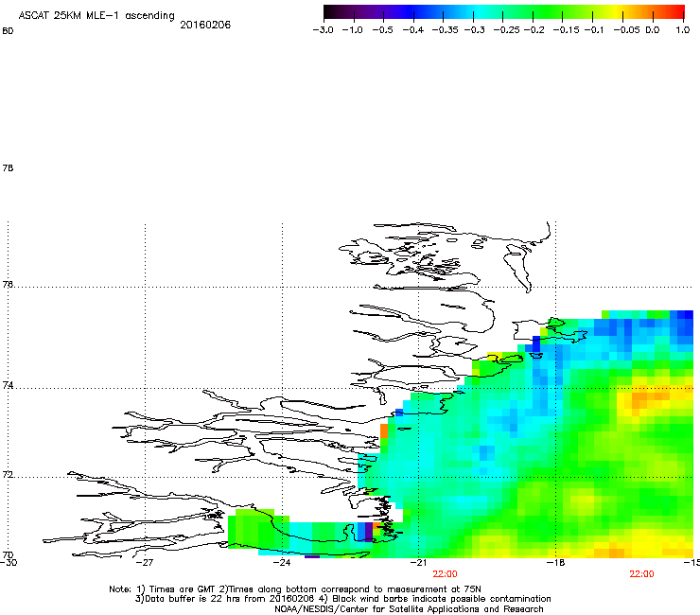700x615 pixels.
Task: Select the -0.2 color scale label
Action: tap(534, 30)
